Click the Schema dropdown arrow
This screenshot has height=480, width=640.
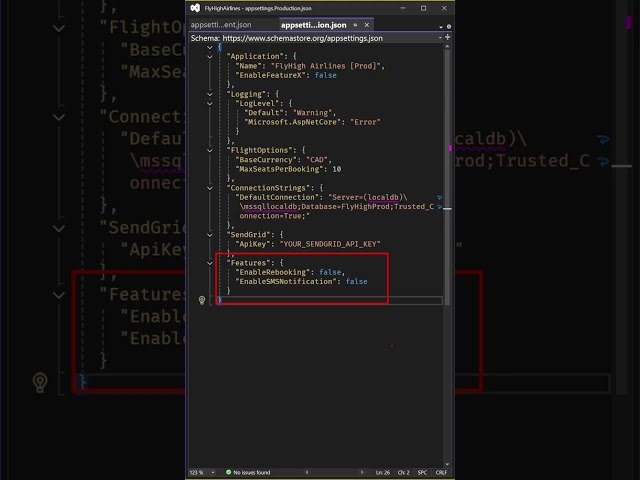pyautogui.click(x=440, y=38)
